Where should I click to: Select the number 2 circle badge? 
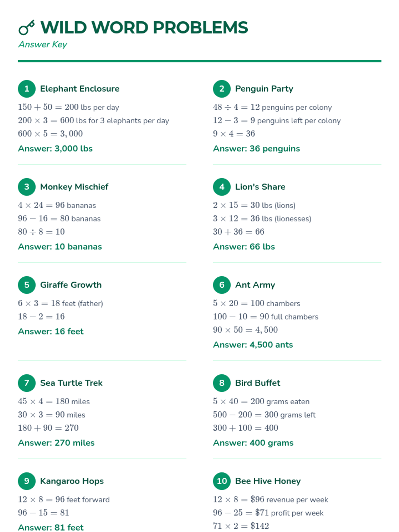222,89
